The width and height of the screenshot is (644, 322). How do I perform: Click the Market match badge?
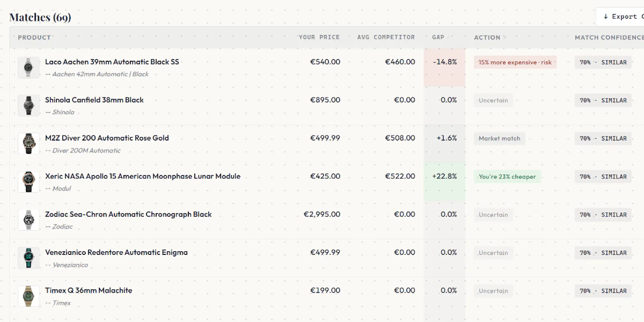[499, 138]
